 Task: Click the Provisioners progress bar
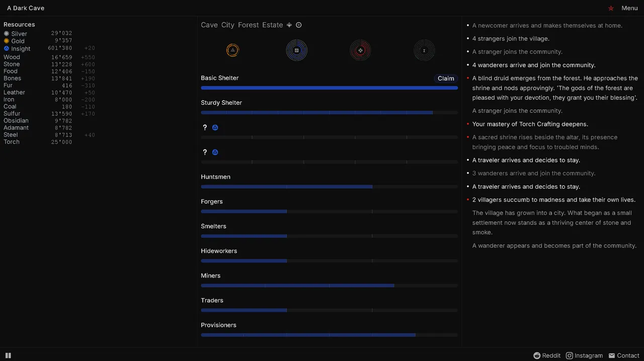(330, 335)
